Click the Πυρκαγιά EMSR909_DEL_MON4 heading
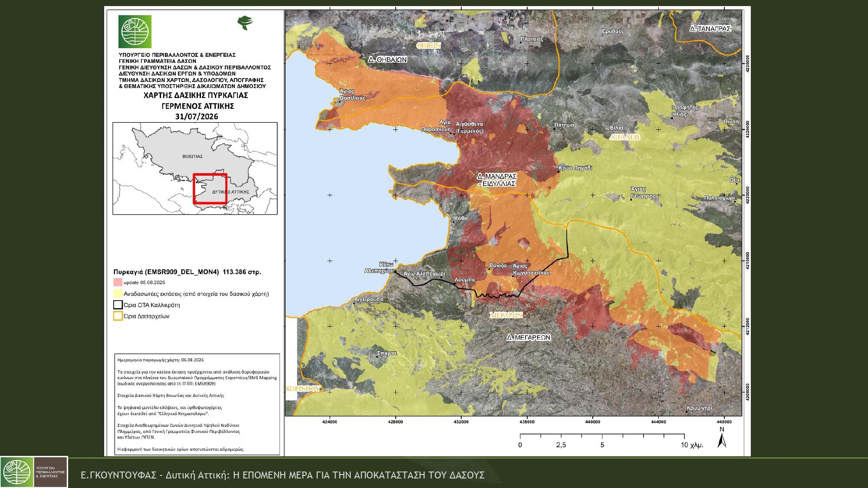 187,272
